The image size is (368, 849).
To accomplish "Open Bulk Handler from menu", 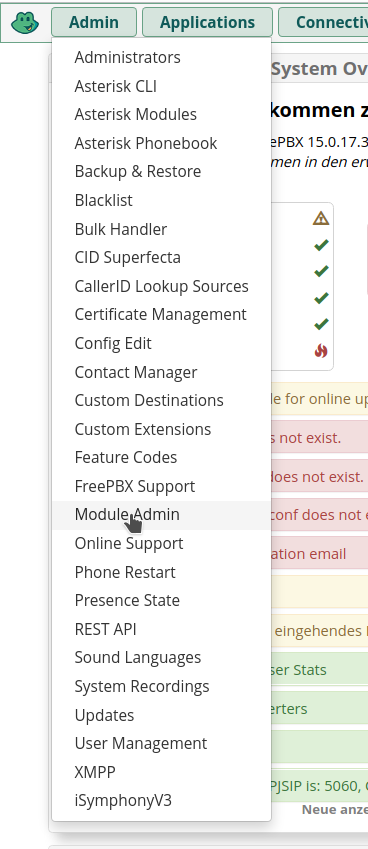I will [161, 229].
